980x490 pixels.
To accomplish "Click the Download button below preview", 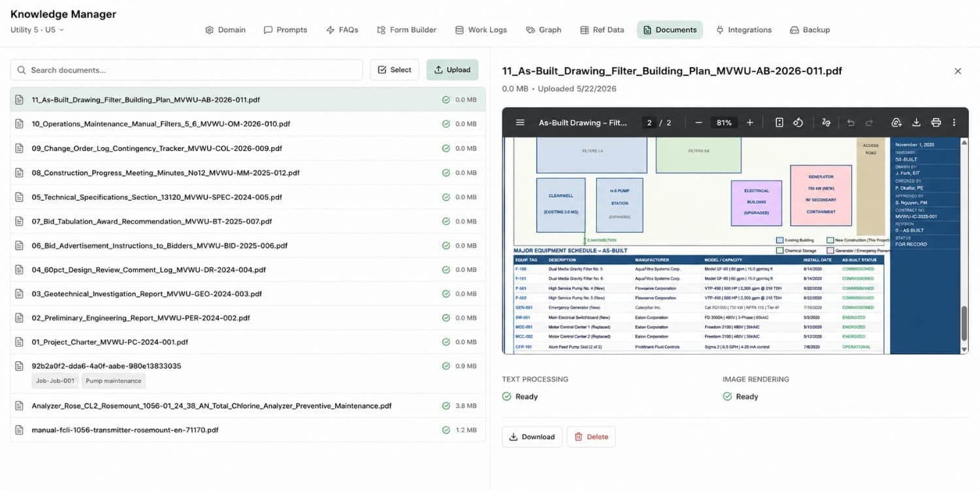I will pos(532,436).
